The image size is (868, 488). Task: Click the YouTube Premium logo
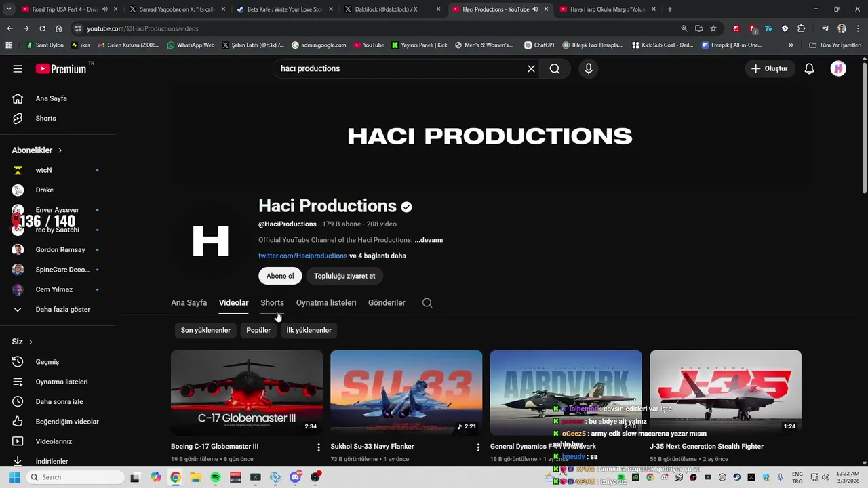coord(61,68)
